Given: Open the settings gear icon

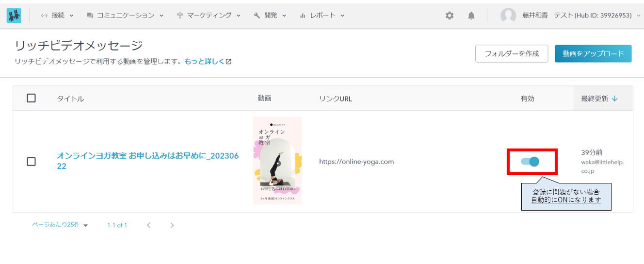Looking at the screenshot, I should pyautogui.click(x=450, y=16).
